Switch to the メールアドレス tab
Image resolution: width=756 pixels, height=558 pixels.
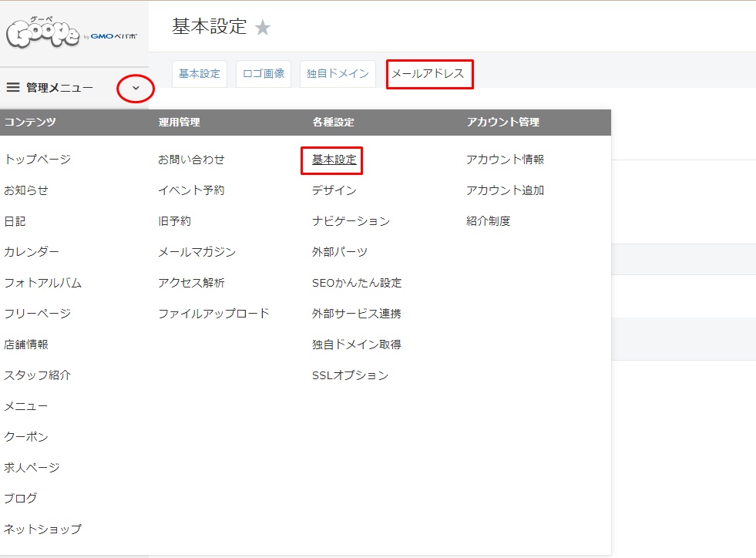[429, 74]
